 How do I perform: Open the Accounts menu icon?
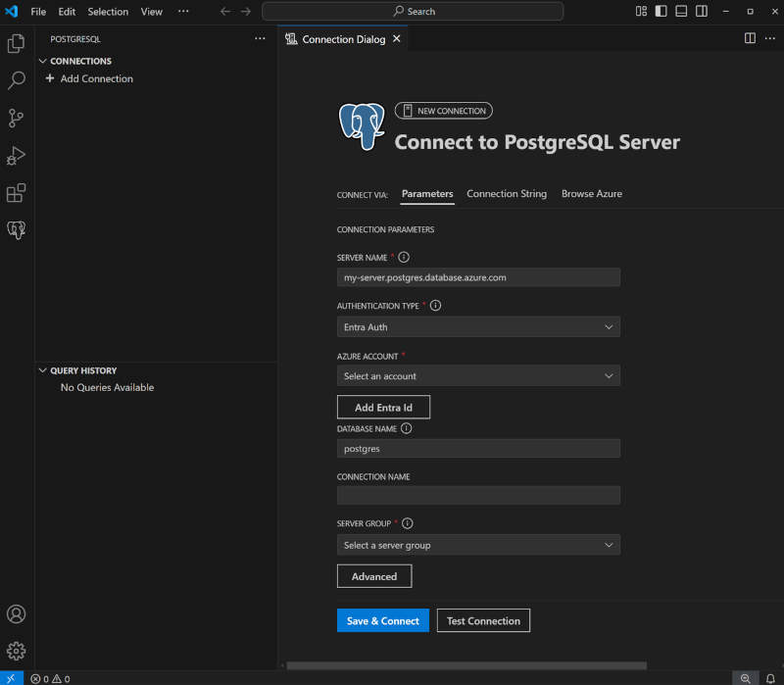tap(16, 614)
